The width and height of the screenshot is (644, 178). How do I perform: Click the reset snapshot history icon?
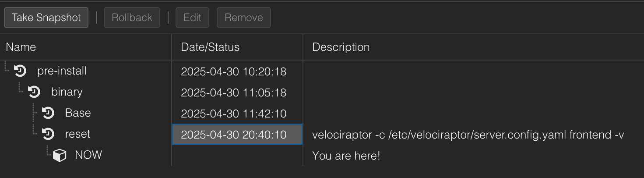pos(48,134)
